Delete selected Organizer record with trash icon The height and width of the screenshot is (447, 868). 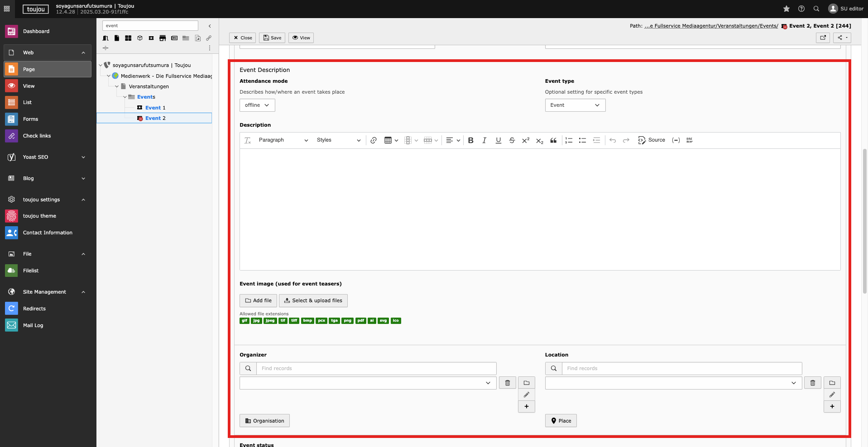click(x=507, y=383)
